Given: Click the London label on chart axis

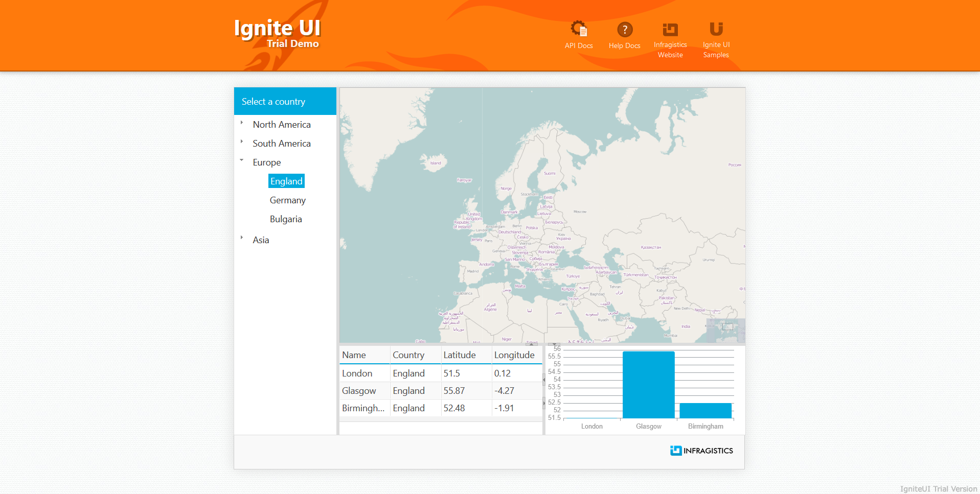Looking at the screenshot, I should click(592, 427).
